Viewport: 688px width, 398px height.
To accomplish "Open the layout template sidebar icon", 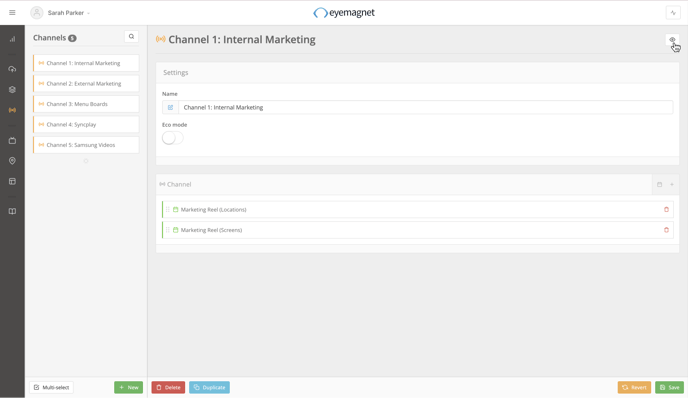I will (x=12, y=181).
